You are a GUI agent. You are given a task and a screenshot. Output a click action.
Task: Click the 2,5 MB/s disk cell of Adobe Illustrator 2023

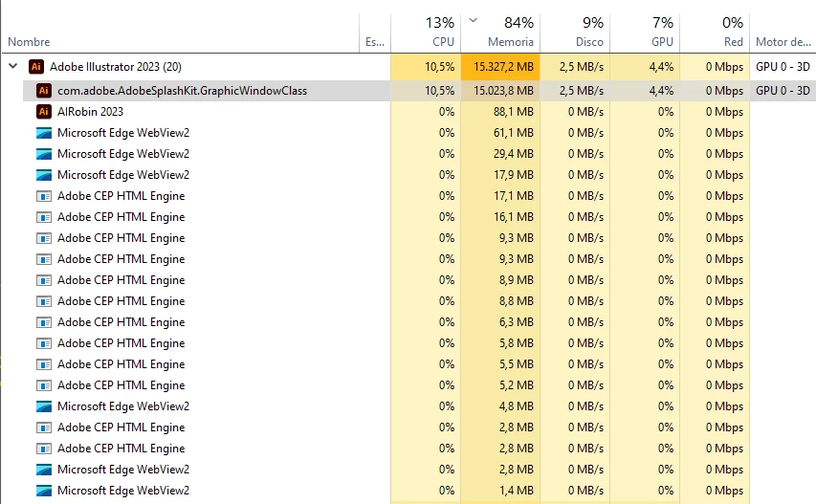[x=575, y=67]
